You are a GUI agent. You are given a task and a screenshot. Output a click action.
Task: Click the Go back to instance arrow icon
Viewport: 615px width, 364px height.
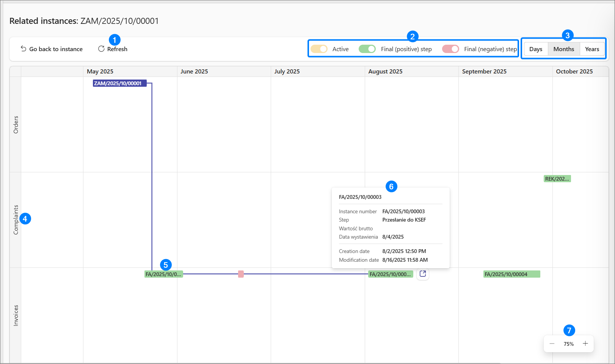pyautogui.click(x=24, y=49)
